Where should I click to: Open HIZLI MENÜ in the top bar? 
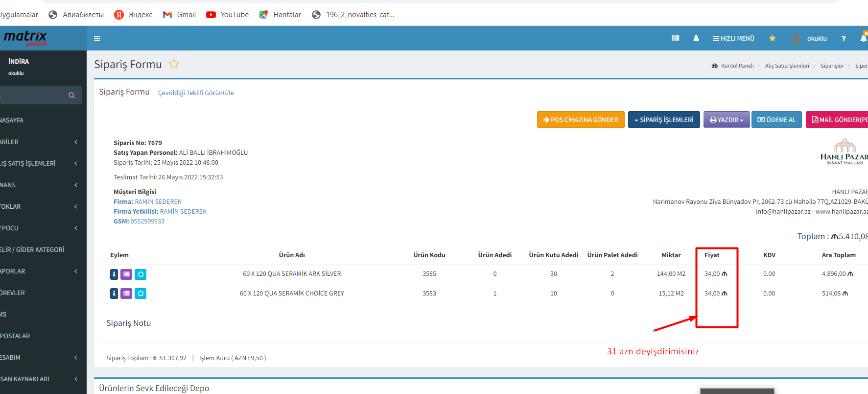click(733, 38)
